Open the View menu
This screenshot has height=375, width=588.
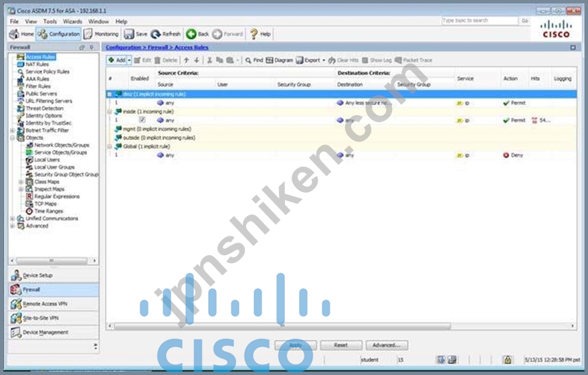click(x=31, y=21)
